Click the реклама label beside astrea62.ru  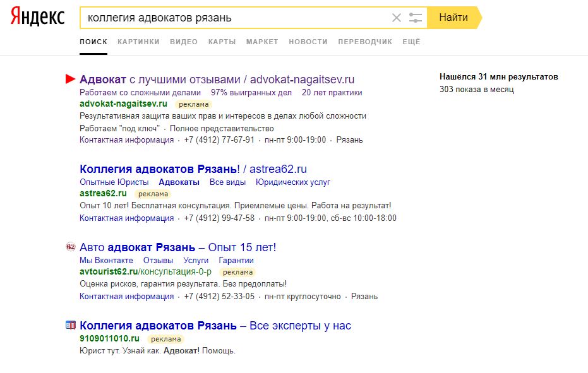pos(153,194)
